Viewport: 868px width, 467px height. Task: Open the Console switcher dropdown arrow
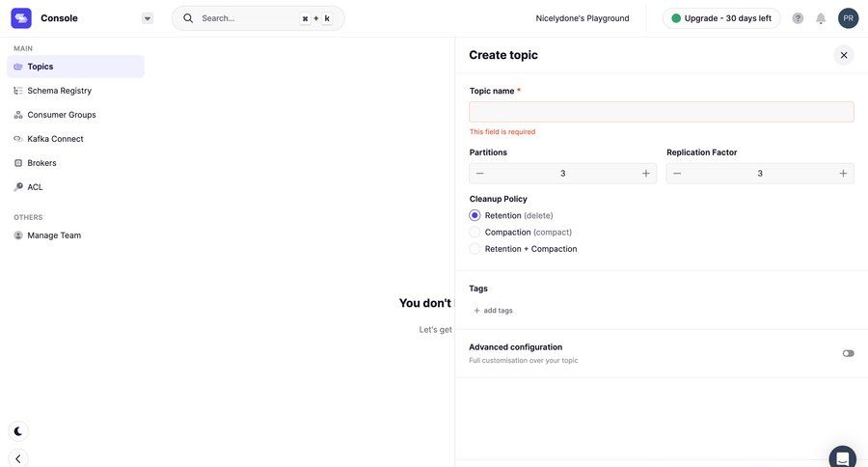coord(148,18)
